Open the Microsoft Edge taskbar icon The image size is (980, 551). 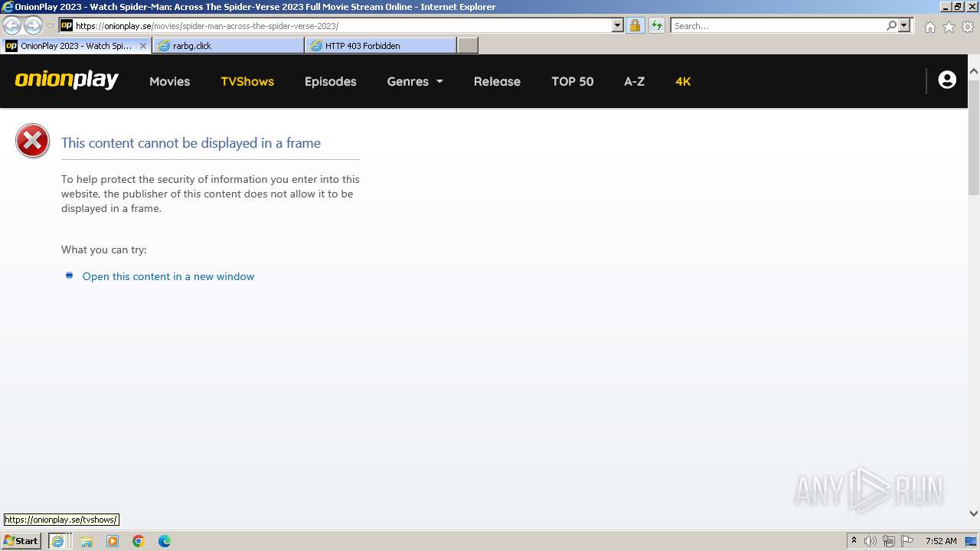point(165,541)
